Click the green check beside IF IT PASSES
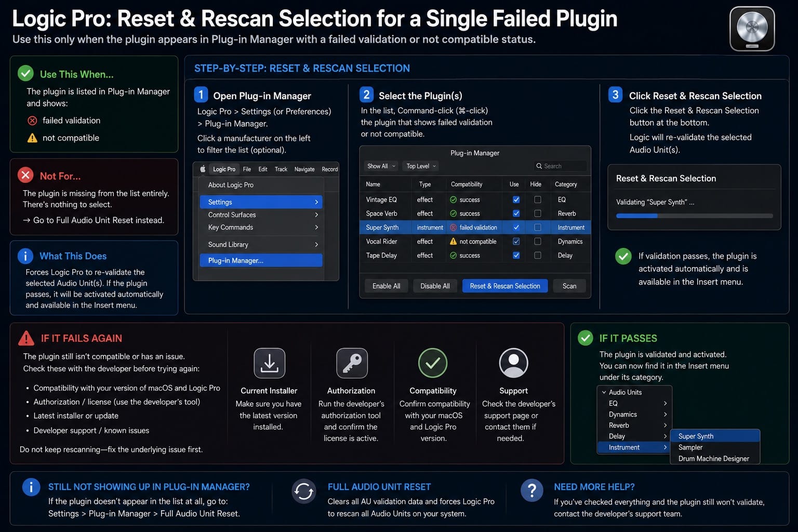 [x=586, y=338]
